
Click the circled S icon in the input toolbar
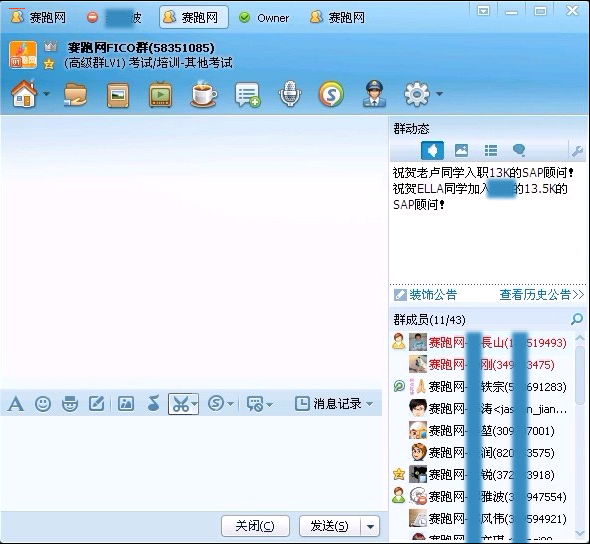pos(216,404)
